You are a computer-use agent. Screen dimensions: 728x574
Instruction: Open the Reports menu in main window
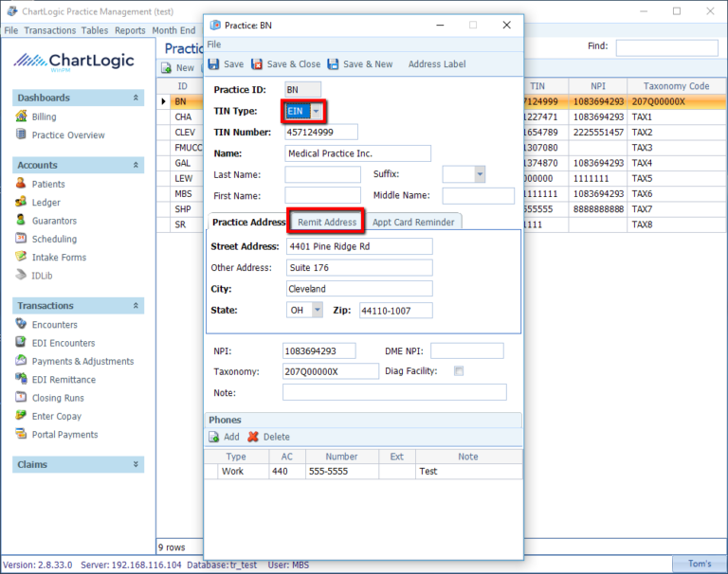click(130, 30)
